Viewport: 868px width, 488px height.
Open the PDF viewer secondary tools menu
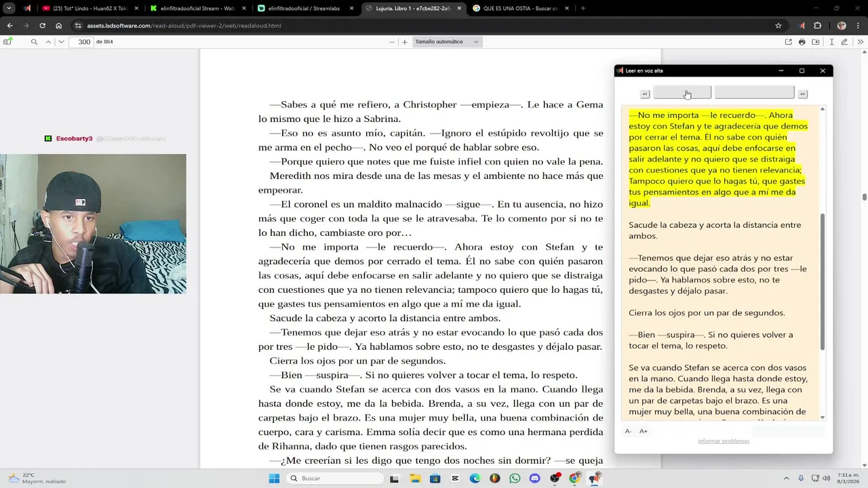[x=861, y=42]
